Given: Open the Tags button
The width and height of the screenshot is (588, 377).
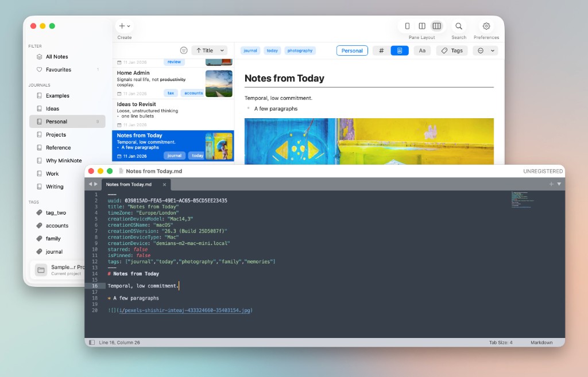Looking at the screenshot, I should (x=452, y=50).
